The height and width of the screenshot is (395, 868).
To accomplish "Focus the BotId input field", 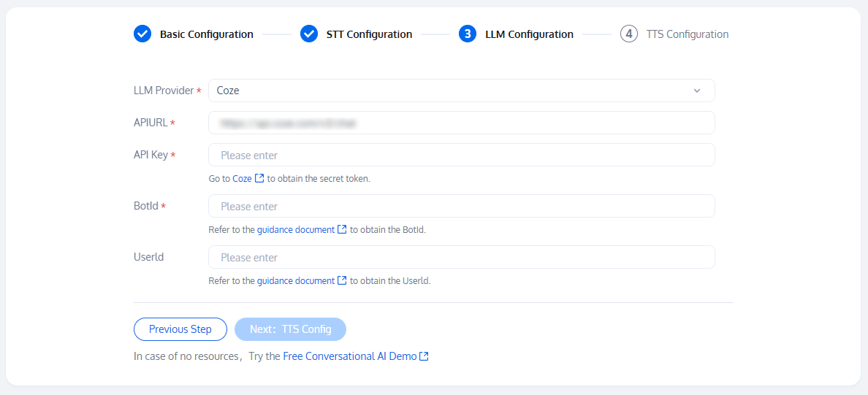I will click(x=461, y=206).
